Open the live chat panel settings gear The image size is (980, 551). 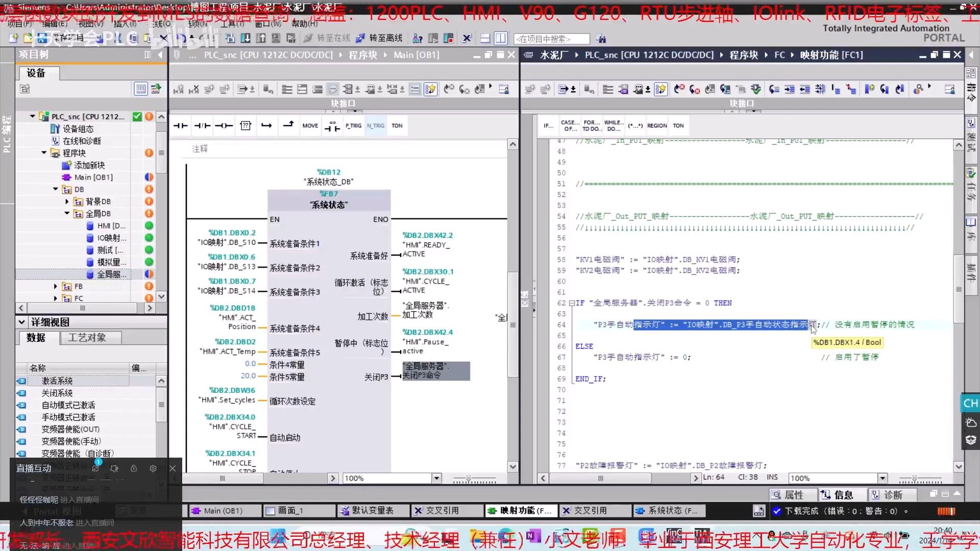[x=153, y=468]
